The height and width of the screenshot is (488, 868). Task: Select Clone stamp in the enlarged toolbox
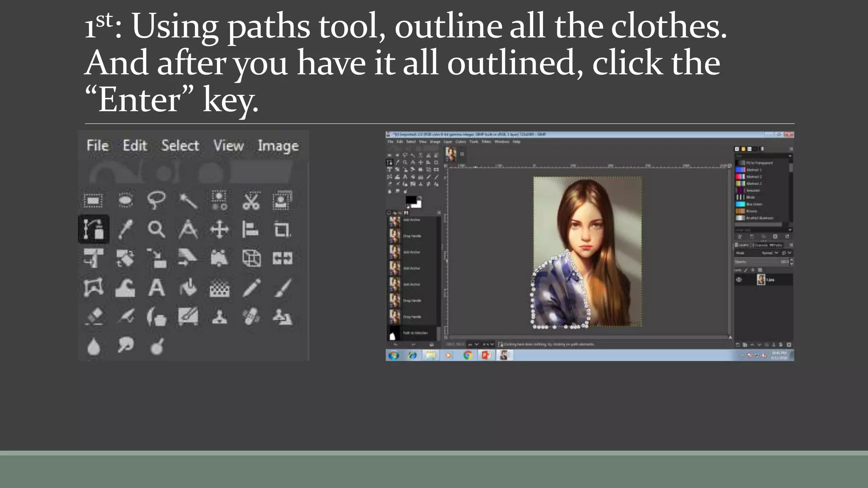tap(220, 317)
